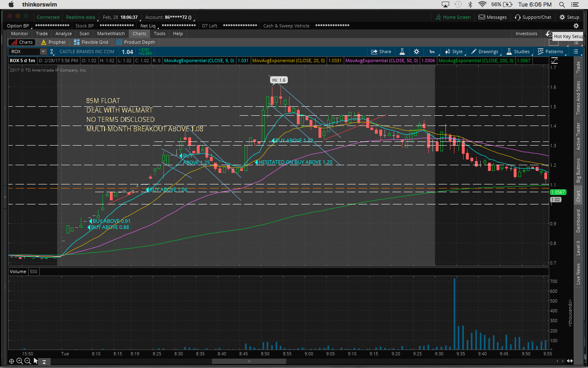
Task: Open the 1m timeframe dropdown
Action: (x=432, y=52)
